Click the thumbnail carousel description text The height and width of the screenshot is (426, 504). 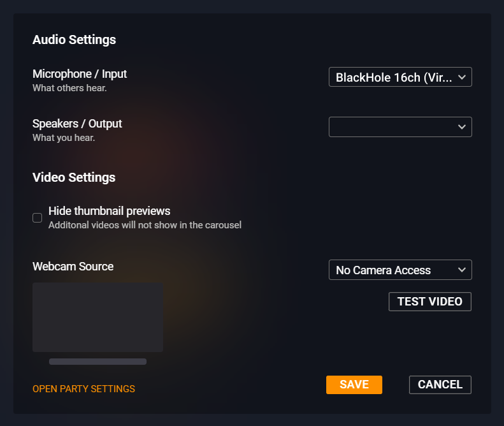point(145,225)
